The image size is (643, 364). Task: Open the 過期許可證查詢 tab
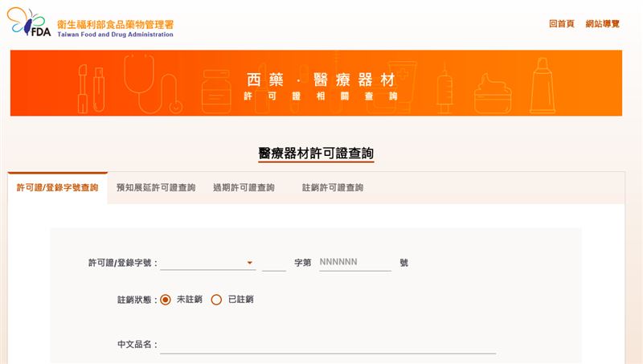pyautogui.click(x=244, y=188)
